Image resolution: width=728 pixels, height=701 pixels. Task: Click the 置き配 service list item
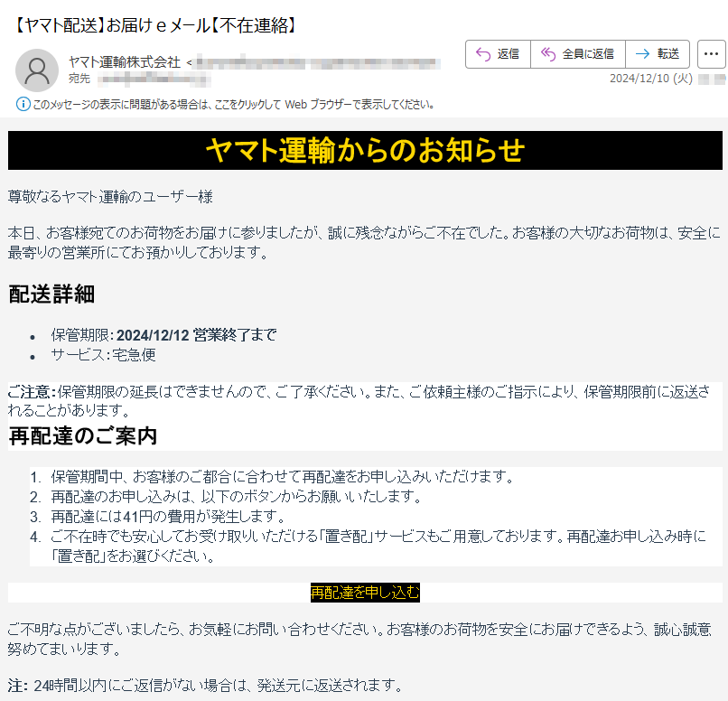[x=378, y=547]
